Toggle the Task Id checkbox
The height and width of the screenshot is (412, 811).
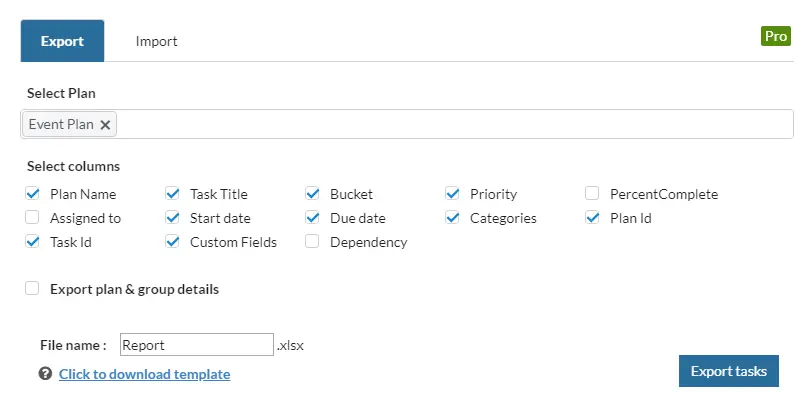coord(32,242)
